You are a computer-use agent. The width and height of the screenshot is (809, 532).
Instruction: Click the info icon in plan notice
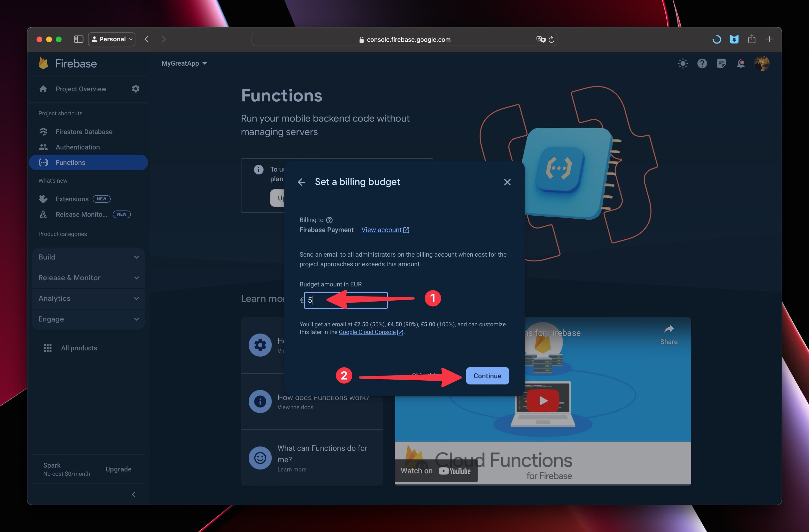tap(258, 169)
